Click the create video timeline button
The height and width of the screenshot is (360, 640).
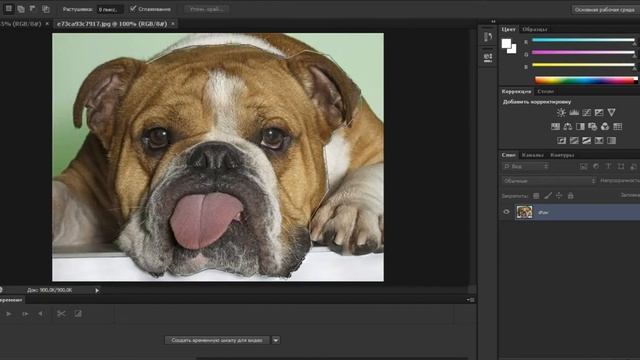(x=217, y=340)
